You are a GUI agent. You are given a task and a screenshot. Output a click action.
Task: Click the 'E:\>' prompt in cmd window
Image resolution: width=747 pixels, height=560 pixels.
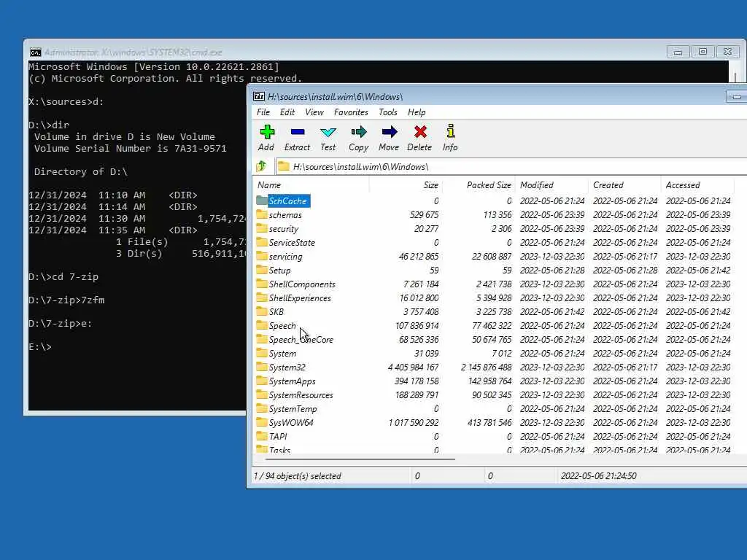coord(40,346)
